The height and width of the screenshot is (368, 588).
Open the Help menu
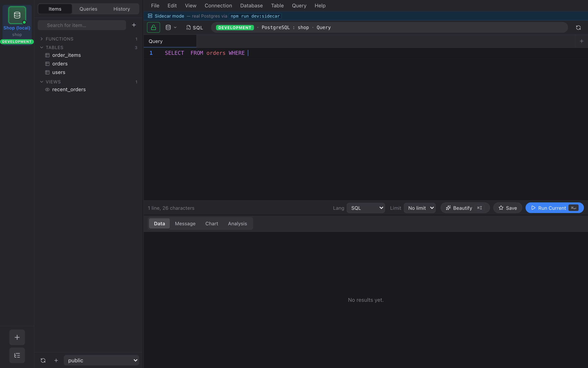coord(320,5)
